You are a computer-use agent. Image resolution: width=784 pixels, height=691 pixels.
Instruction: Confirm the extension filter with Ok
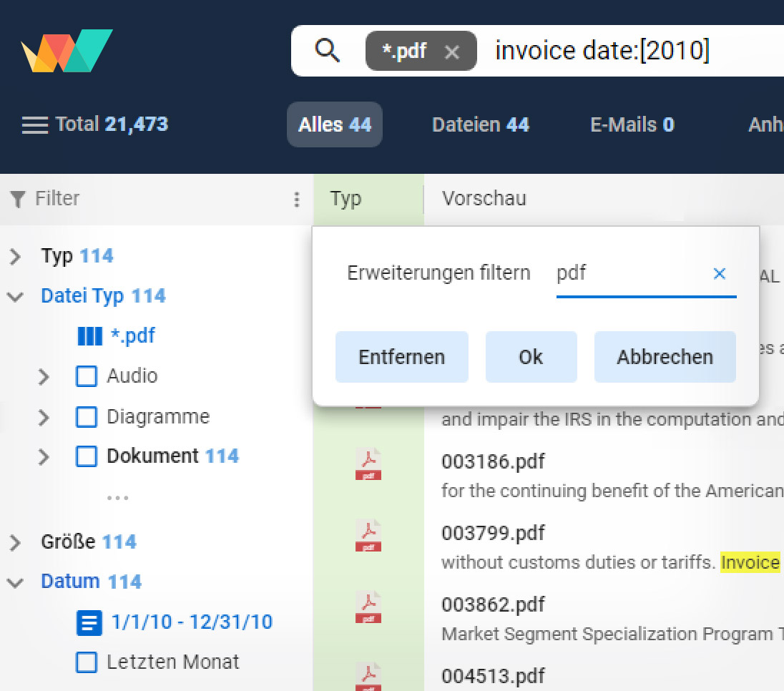(x=531, y=357)
